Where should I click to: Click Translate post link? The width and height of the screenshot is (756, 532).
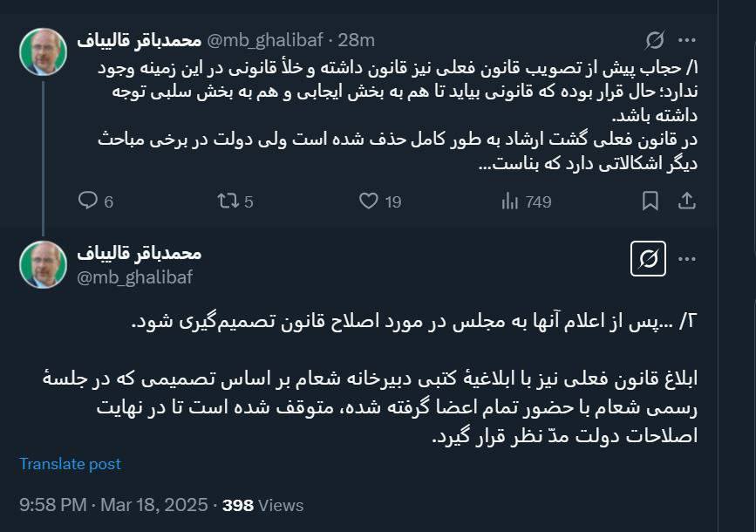point(71,464)
